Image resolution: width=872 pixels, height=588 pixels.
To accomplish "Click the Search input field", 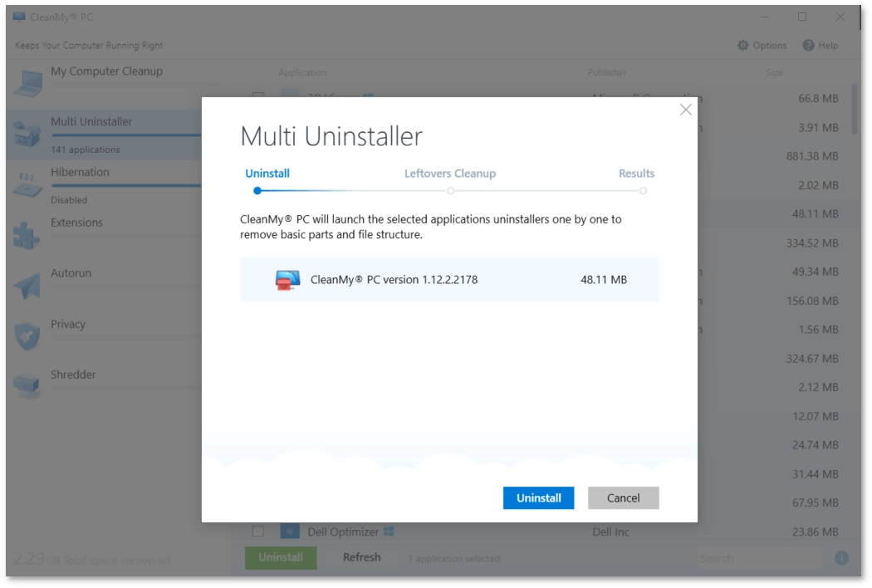I will 760,558.
